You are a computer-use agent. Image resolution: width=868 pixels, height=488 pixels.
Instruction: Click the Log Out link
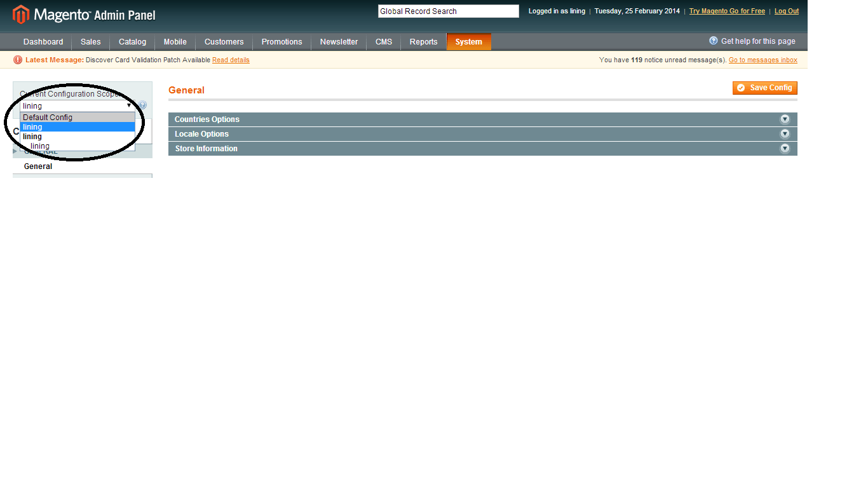787,11
